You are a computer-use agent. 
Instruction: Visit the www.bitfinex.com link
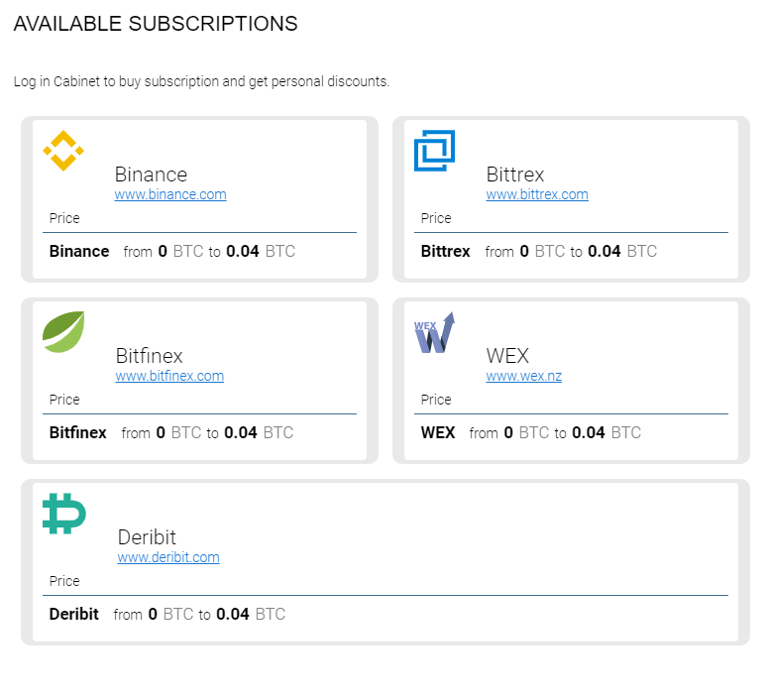(169, 376)
